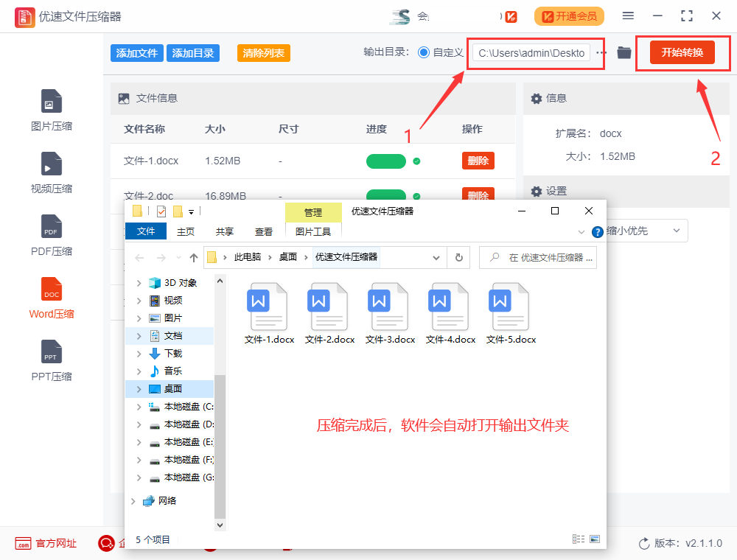This screenshot has width=737, height=560.
Task: Click the 开始转换 button
Action: tap(682, 52)
